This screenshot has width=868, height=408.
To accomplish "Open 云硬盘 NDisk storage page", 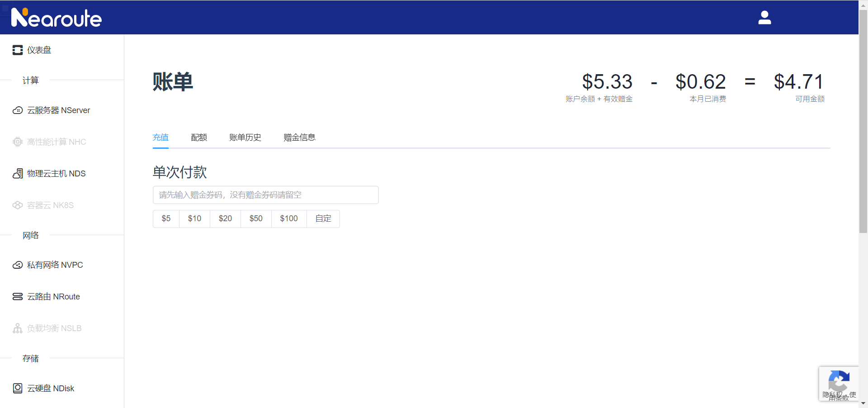I will point(50,388).
